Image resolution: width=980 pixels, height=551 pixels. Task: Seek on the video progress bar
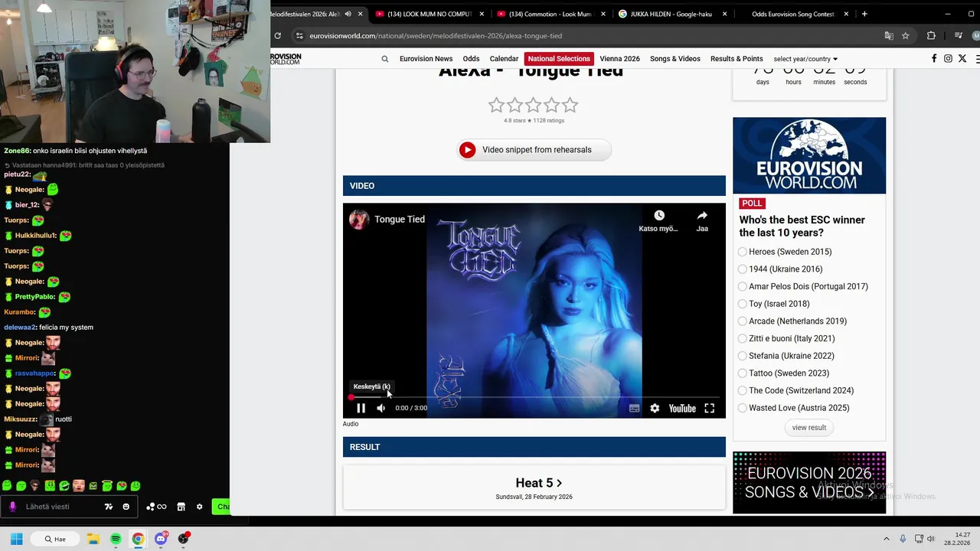534,397
